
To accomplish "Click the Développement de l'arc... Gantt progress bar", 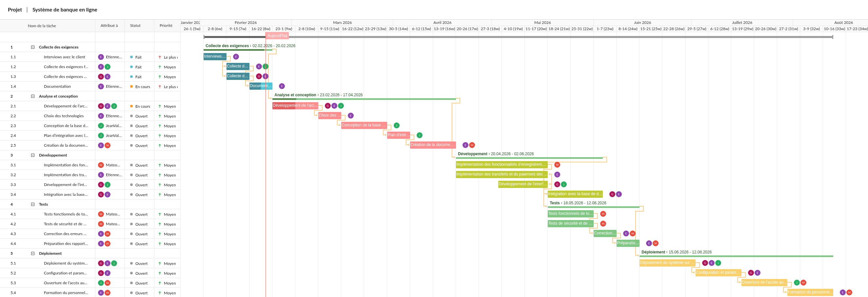I will [294, 106].
